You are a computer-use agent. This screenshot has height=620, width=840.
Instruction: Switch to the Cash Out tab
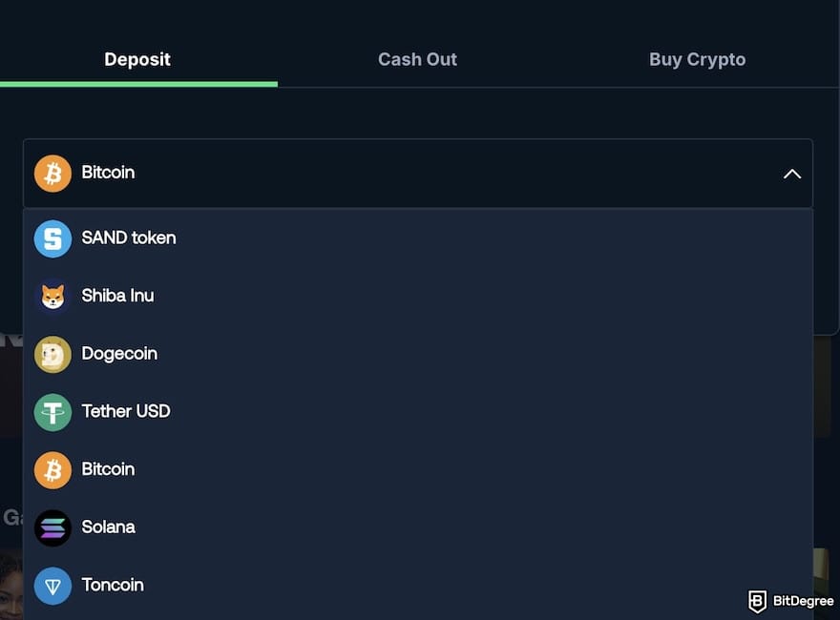[417, 59]
